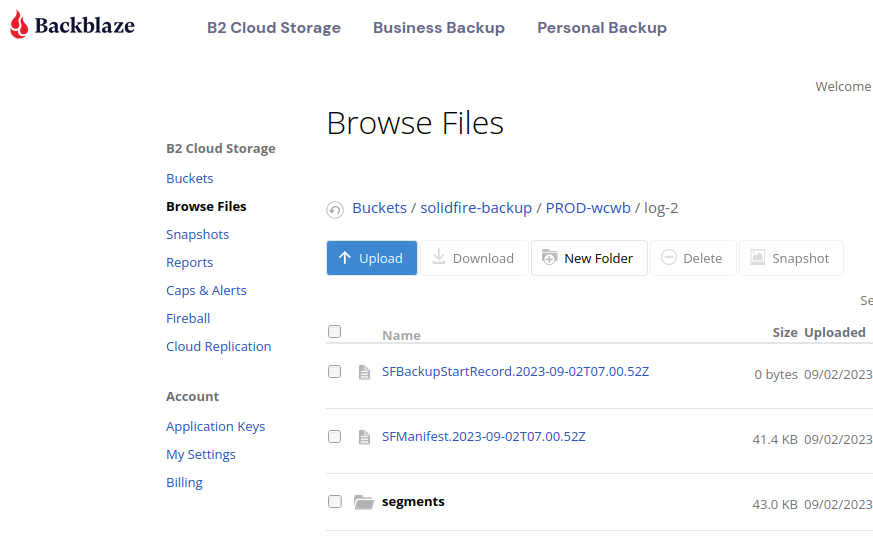Click the Backblaze flame logo
Viewport: 873px width, 538px height.
point(19,25)
